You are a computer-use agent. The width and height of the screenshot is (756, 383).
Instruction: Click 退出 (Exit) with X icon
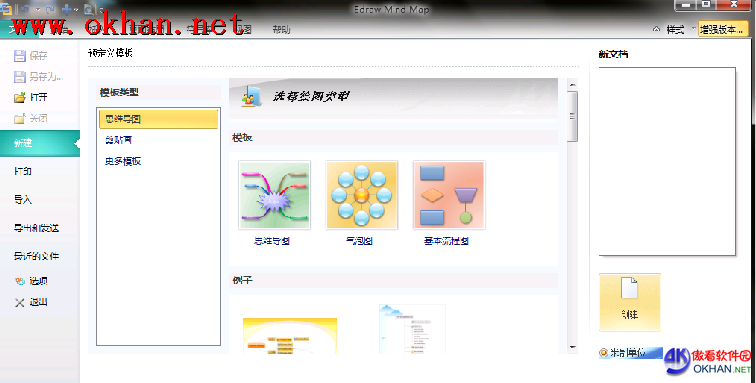(31, 302)
